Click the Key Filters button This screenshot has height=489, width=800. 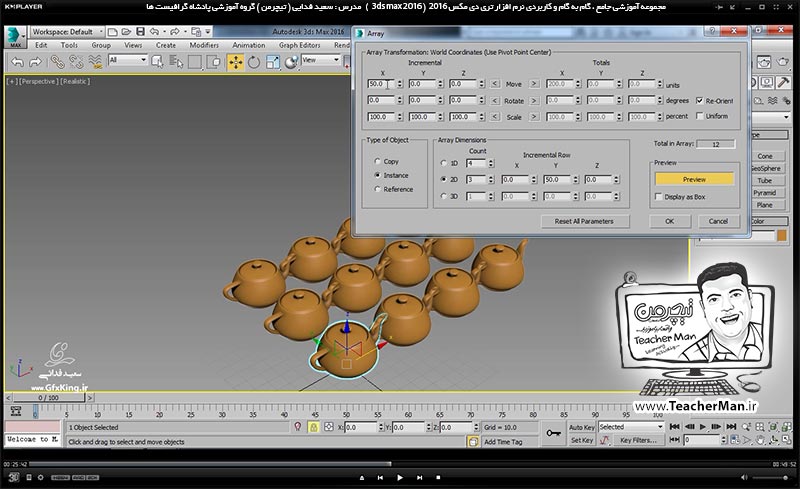(x=638, y=440)
